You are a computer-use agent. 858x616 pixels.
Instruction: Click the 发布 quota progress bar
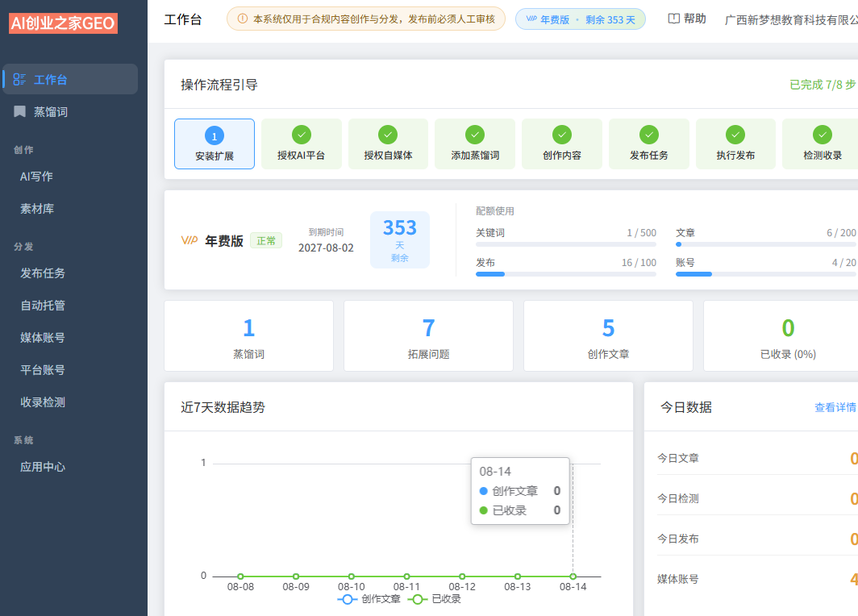coord(566,274)
